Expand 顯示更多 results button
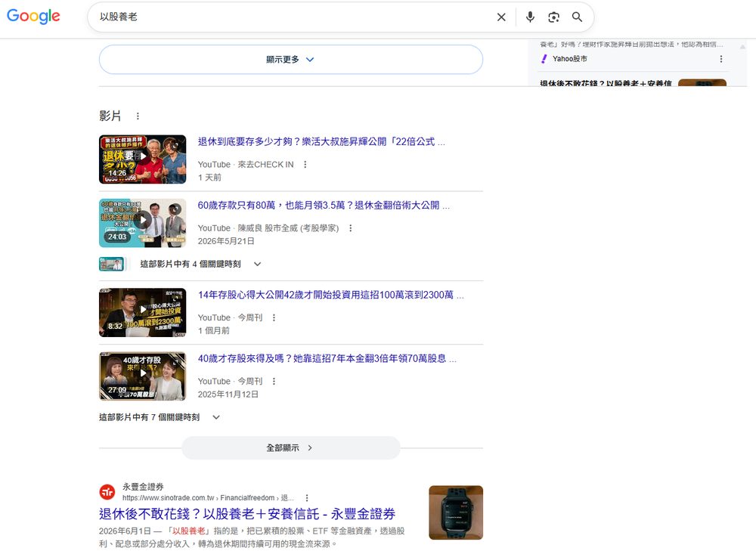 point(291,60)
